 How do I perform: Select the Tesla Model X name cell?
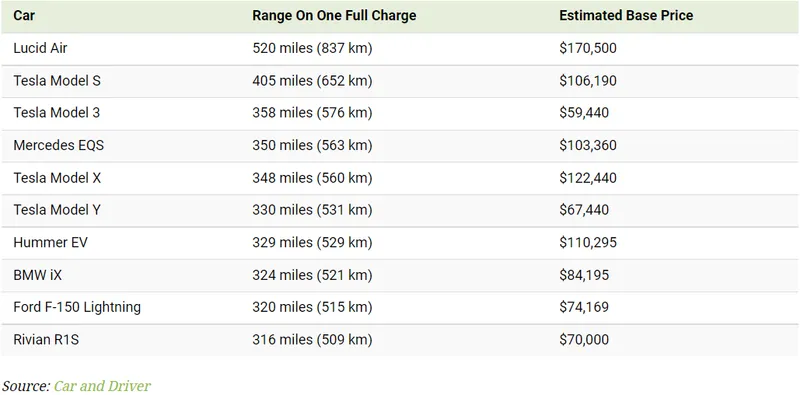coord(57,178)
